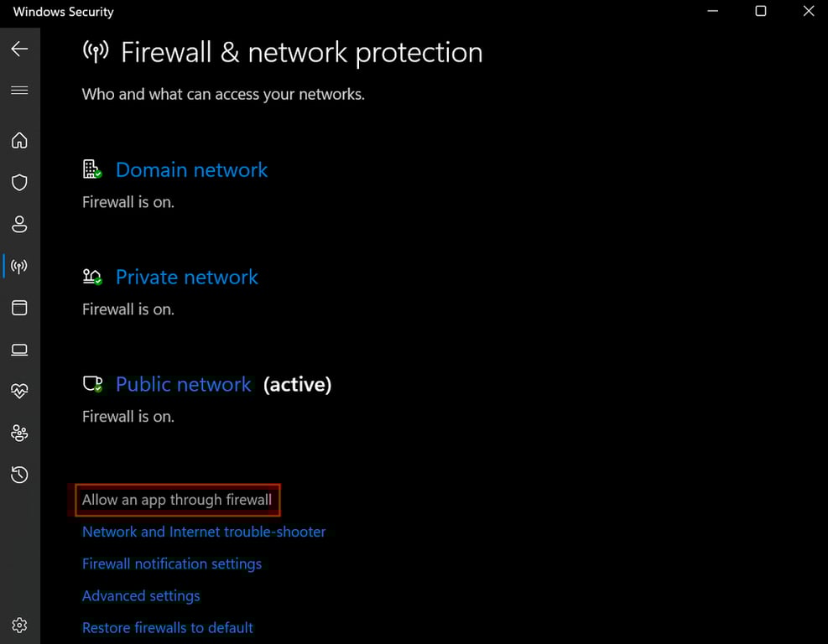Open Family options in sidebar
The width and height of the screenshot is (828, 644).
19,433
